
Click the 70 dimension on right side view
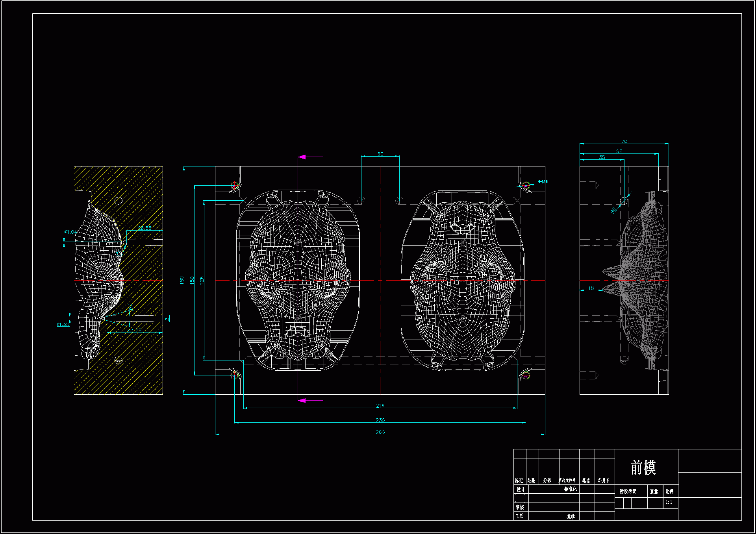pyautogui.click(x=624, y=141)
